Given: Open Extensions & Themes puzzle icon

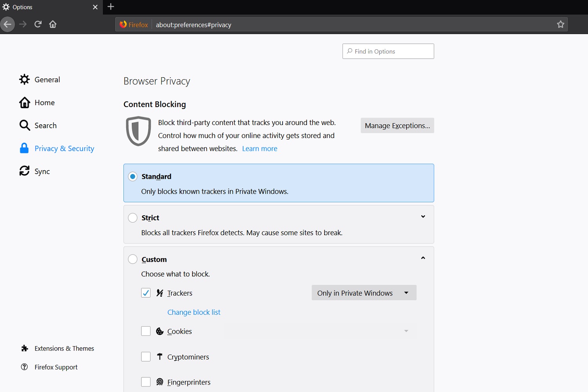Looking at the screenshot, I should click(25, 348).
